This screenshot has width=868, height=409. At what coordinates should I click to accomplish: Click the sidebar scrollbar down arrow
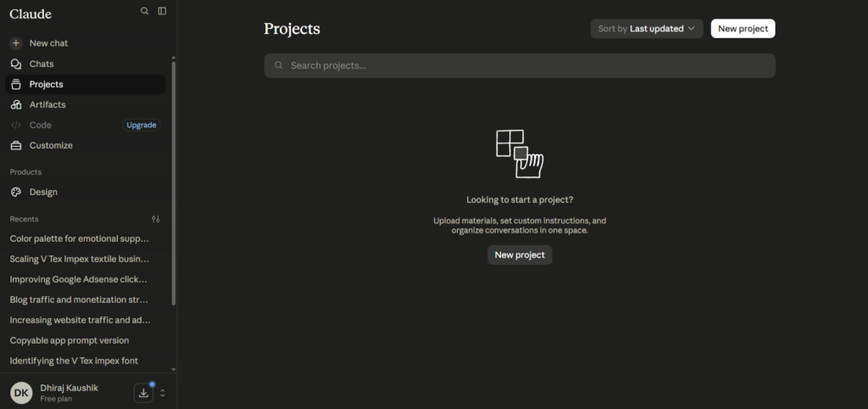(174, 370)
